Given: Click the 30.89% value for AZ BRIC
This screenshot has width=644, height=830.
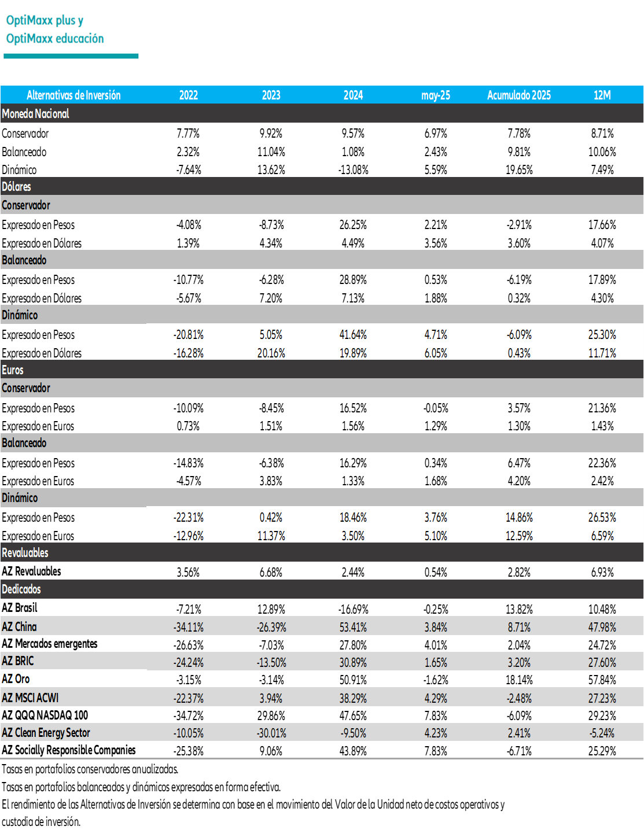Looking at the screenshot, I should (354, 663).
